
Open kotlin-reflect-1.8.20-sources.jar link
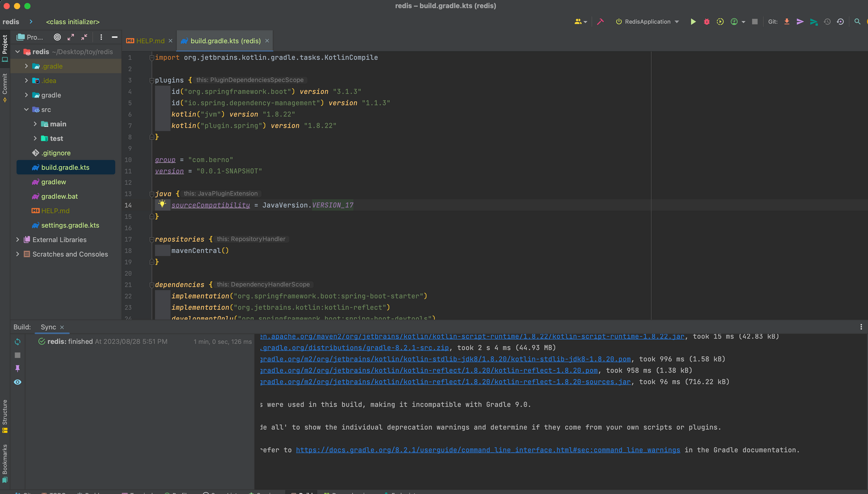[445, 382]
